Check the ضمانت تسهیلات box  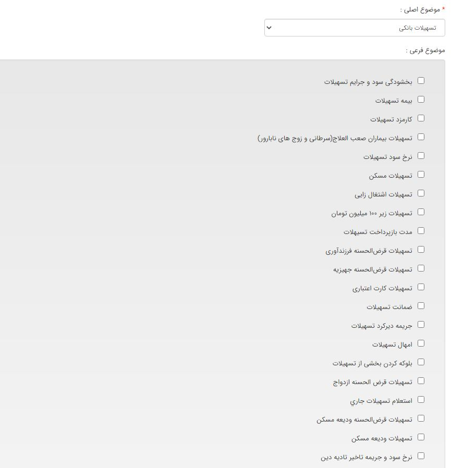[421, 306]
